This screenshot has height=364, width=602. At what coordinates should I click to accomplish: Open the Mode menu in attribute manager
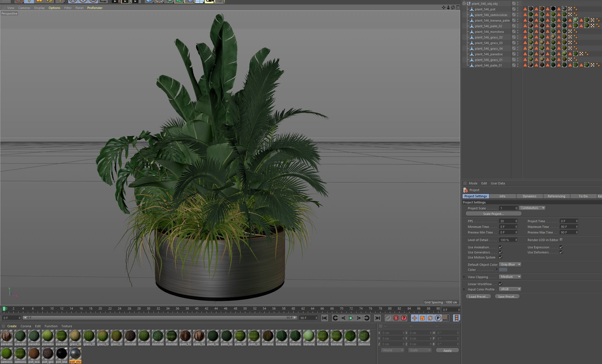[x=473, y=183]
